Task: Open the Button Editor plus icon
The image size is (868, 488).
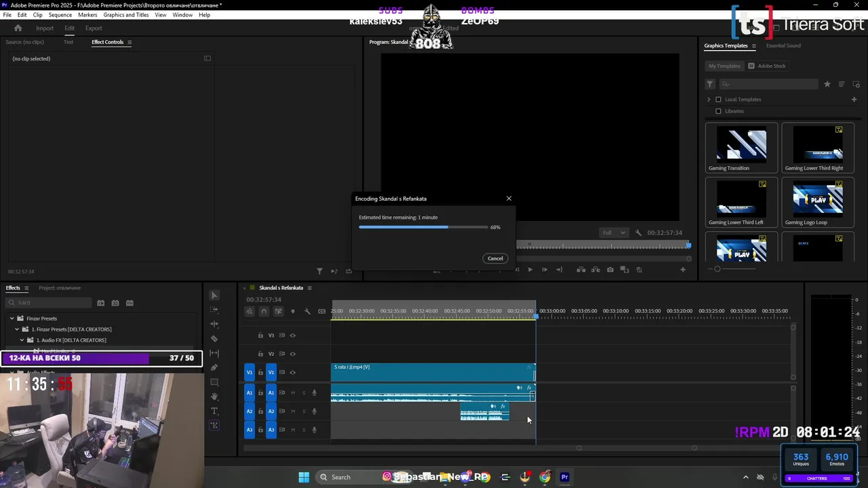Action: (x=683, y=270)
